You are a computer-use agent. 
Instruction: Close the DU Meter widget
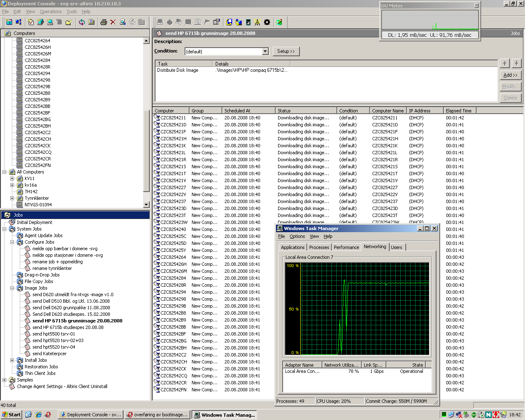pos(476,6)
